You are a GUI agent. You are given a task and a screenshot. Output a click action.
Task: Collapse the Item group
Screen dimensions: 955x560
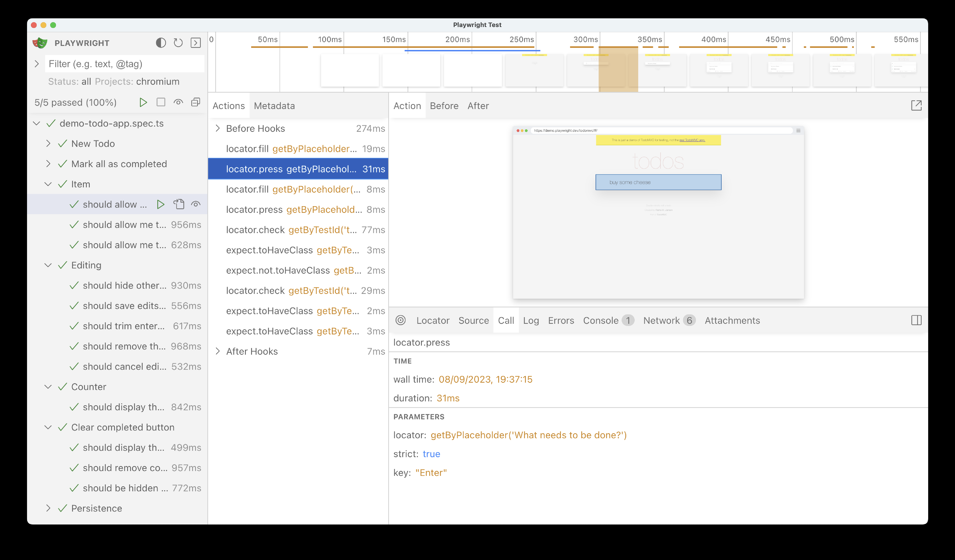coord(48,184)
